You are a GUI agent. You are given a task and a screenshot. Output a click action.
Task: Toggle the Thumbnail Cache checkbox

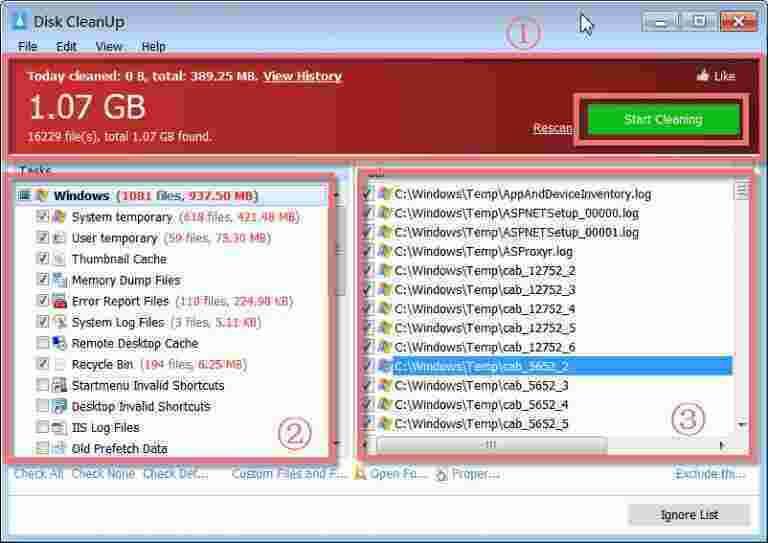point(43,258)
